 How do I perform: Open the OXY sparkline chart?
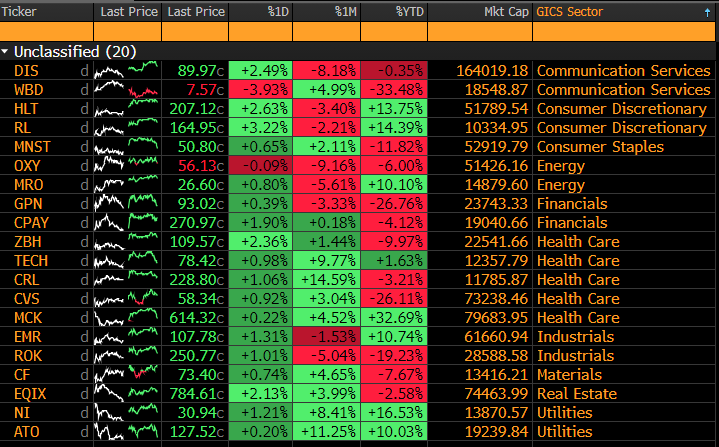click(126, 166)
